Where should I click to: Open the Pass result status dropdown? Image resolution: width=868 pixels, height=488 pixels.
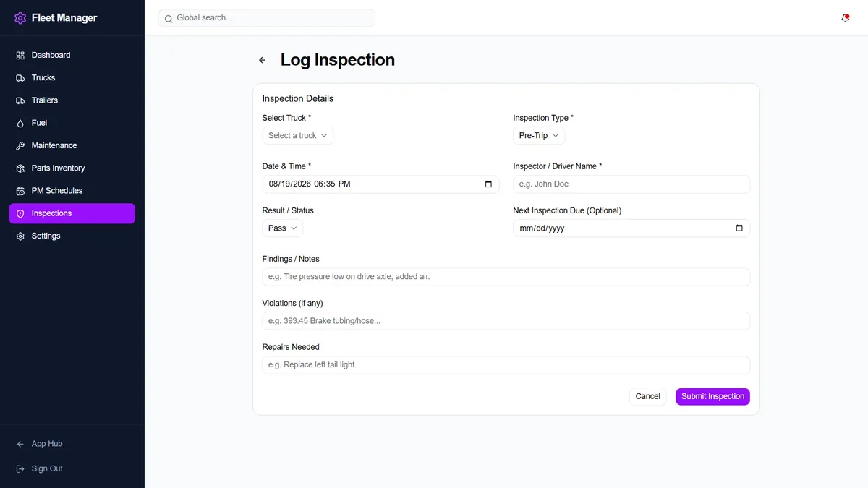click(283, 228)
